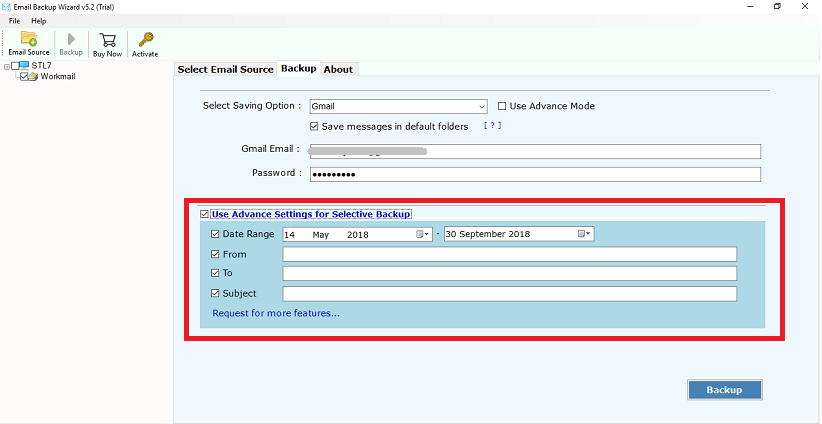This screenshot has width=822, height=424.
Task: Open Request for more features link
Action: (276, 313)
